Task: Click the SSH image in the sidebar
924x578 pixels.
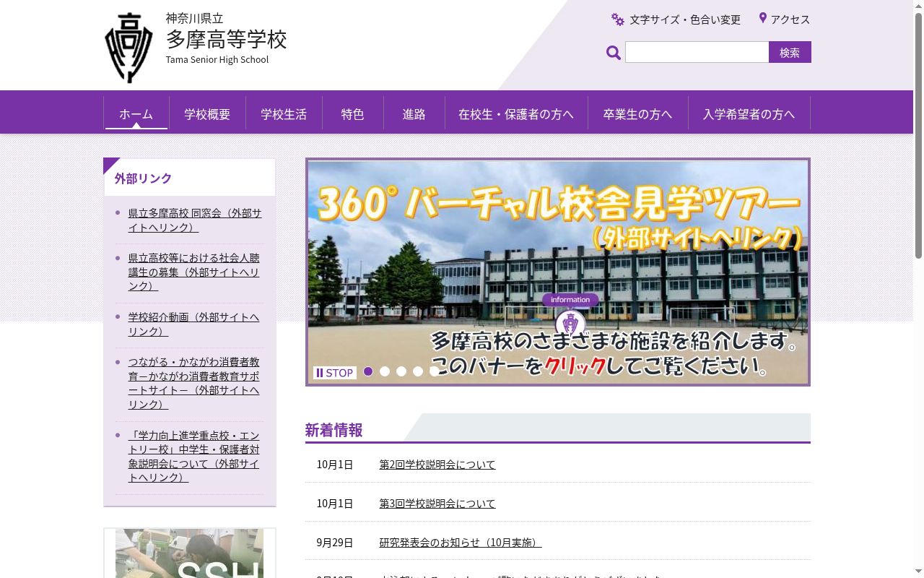Action: click(x=190, y=553)
